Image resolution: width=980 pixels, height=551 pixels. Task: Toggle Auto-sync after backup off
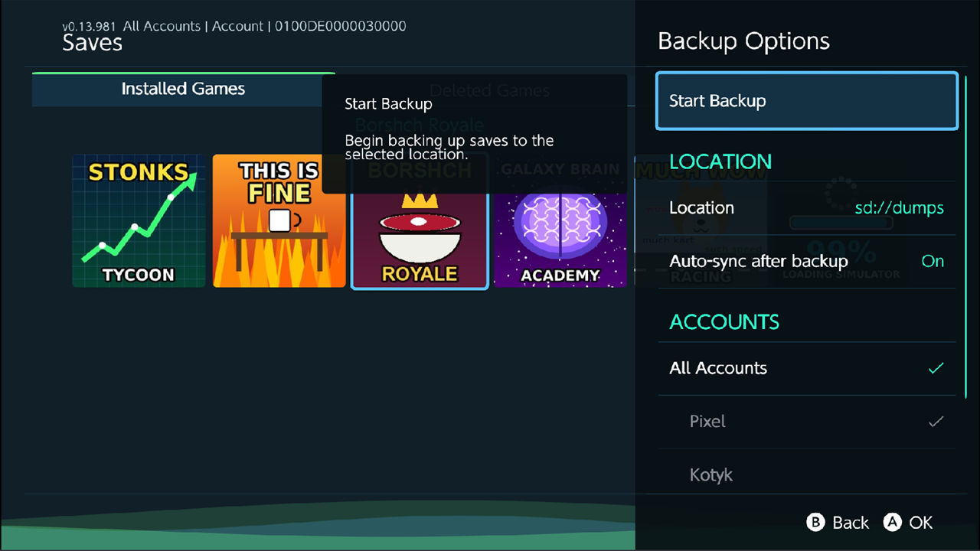[807, 262]
